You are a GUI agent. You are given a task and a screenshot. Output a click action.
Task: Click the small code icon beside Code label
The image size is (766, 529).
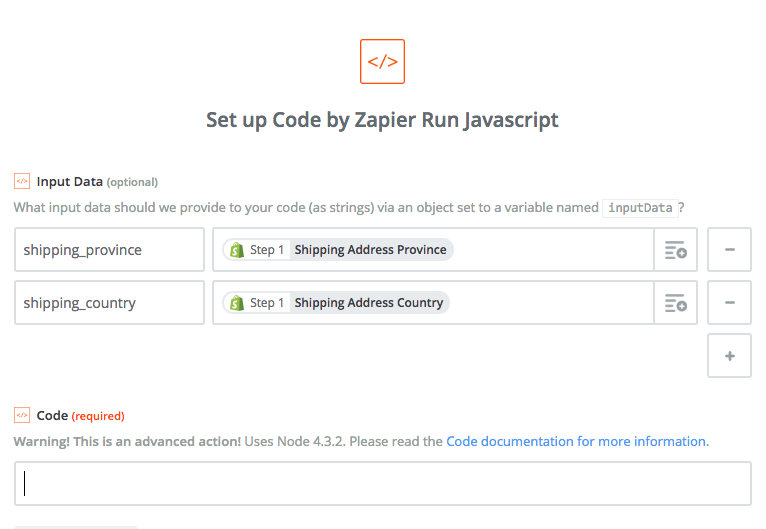[22, 415]
